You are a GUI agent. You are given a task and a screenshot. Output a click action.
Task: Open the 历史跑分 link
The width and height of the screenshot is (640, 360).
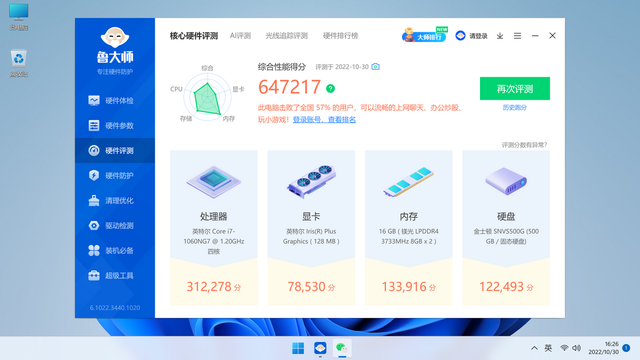point(515,107)
